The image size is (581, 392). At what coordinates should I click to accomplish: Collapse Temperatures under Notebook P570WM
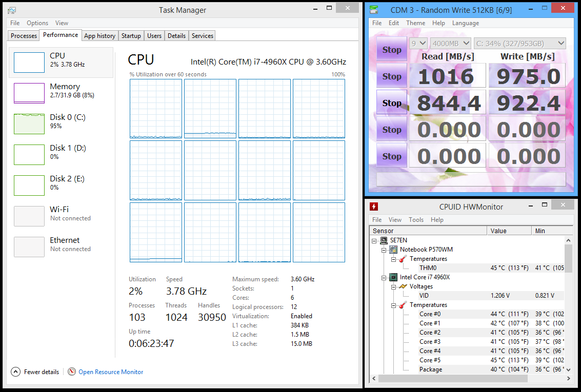pyautogui.click(x=393, y=259)
